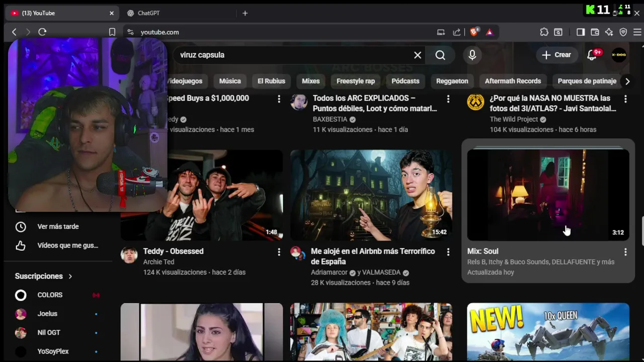Image resolution: width=644 pixels, height=362 pixels.
Task: Clear the search text with the X
Action: pos(418,55)
